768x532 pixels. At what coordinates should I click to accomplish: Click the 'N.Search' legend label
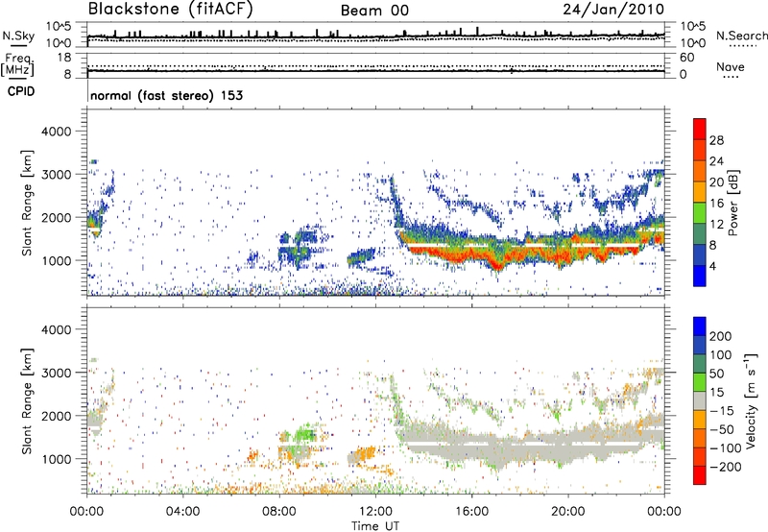(741, 36)
